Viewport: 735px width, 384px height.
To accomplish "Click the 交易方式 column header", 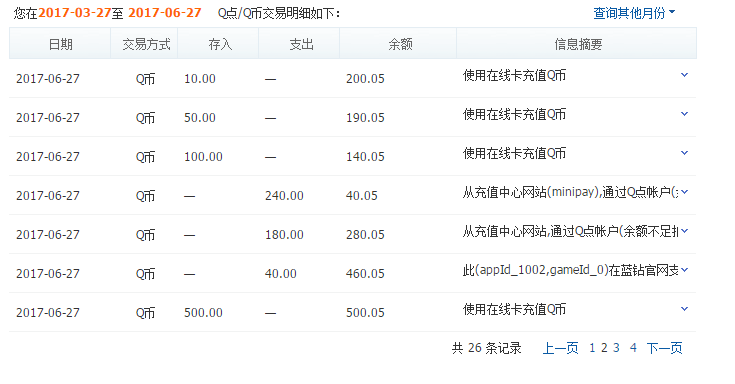I will [x=146, y=44].
